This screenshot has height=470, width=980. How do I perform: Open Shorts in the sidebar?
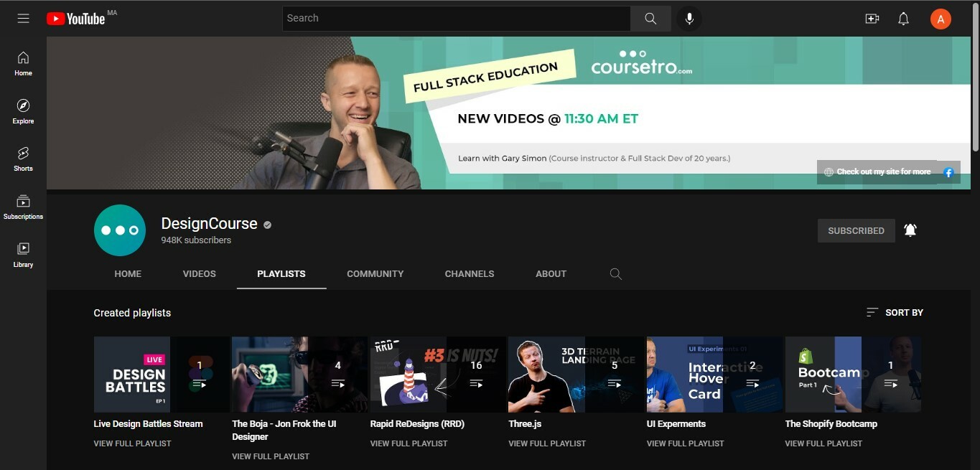point(23,159)
